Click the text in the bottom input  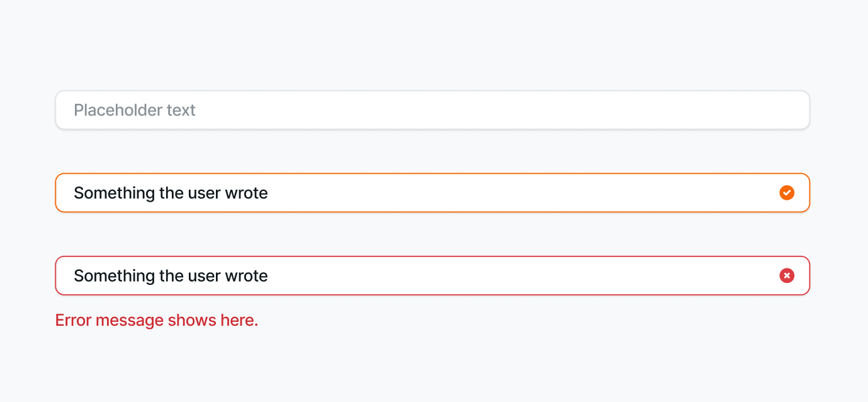click(x=171, y=275)
